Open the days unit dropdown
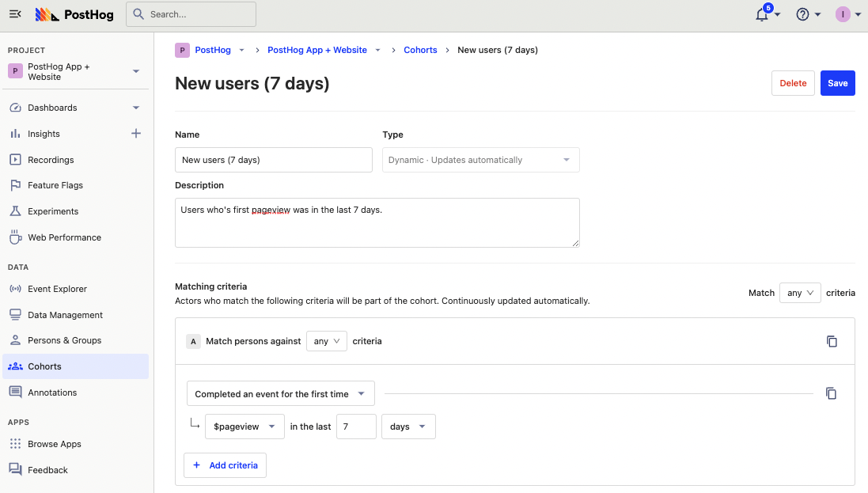The height and width of the screenshot is (493, 868). pos(408,426)
